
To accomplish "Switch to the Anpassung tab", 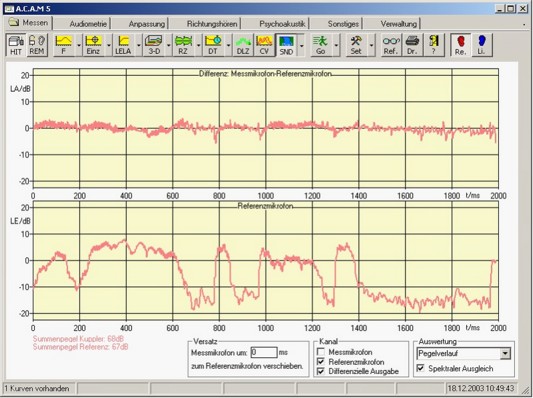I will [147, 24].
